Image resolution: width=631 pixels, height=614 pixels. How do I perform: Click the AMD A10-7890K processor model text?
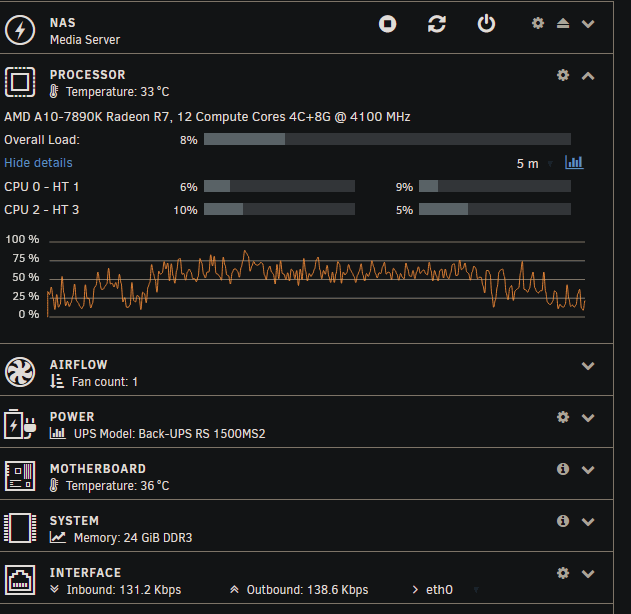(207, 117)
